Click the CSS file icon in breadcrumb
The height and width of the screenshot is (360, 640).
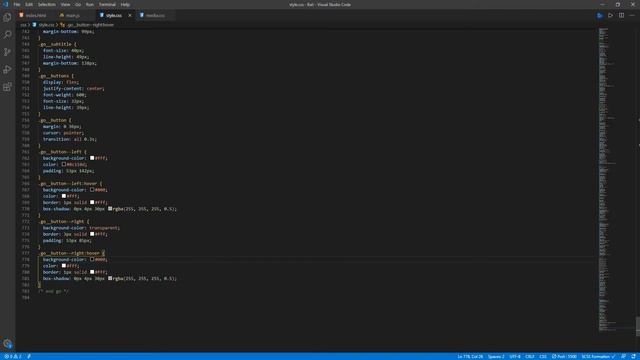tap(34, 25)
